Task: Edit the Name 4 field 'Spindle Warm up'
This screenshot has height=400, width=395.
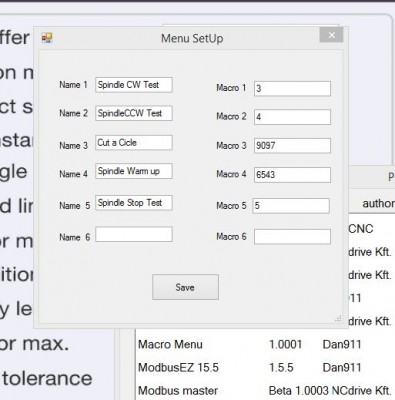Action: (134, 171)
